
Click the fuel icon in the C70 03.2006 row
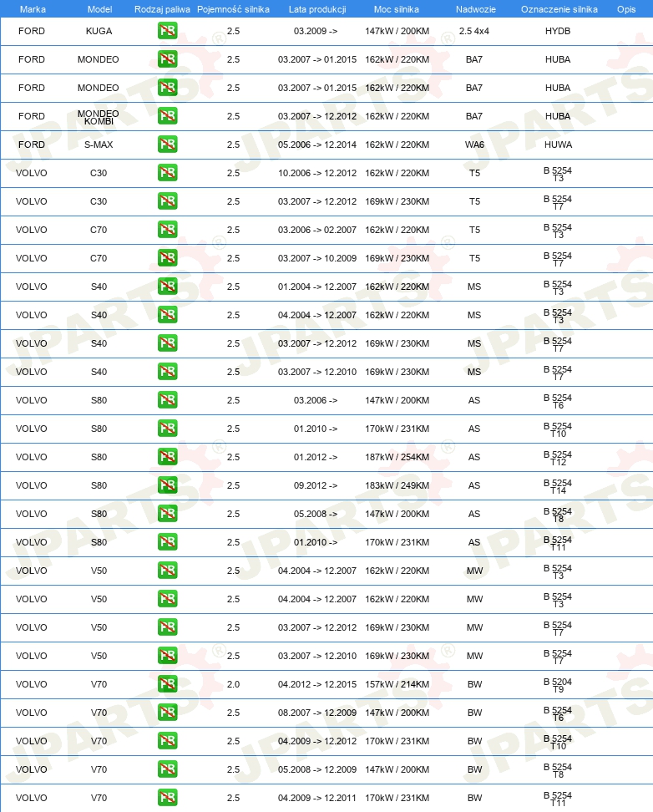[167, 230]
